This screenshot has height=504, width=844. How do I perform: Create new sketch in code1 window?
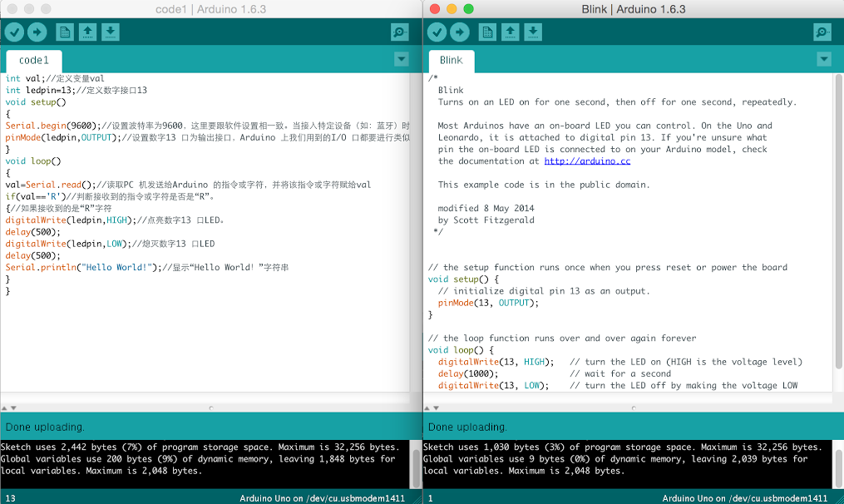[64, 32]
